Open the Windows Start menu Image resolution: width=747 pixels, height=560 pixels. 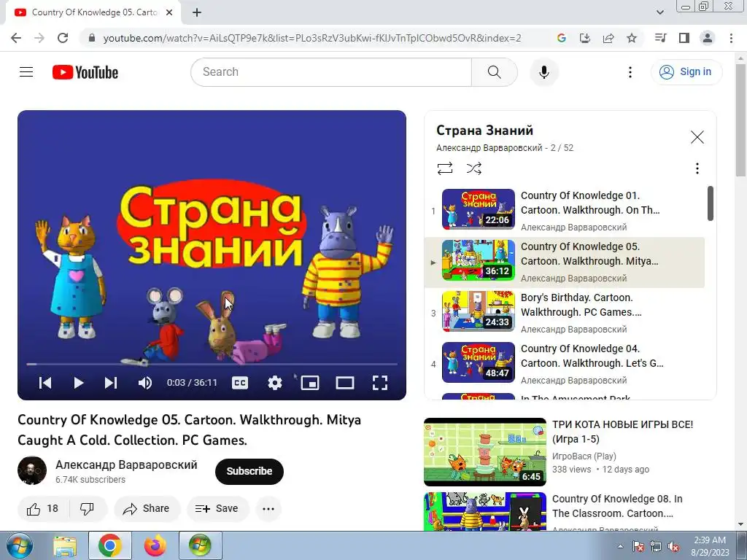[19, 545]
